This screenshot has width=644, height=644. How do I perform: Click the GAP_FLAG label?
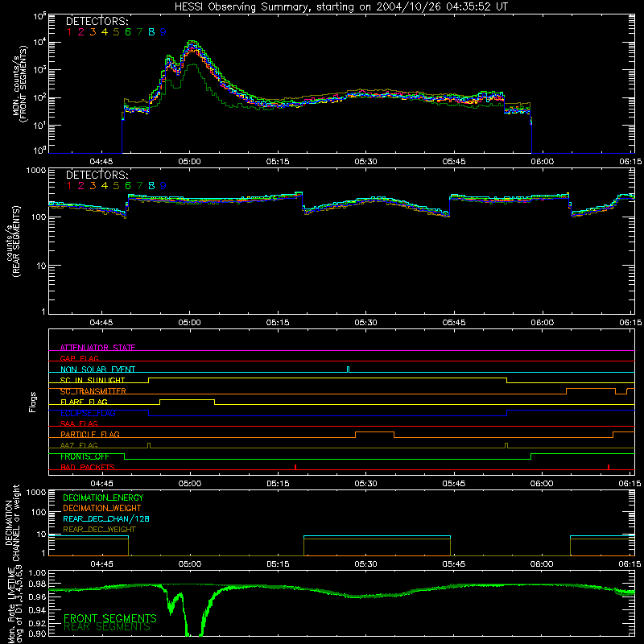79,358
